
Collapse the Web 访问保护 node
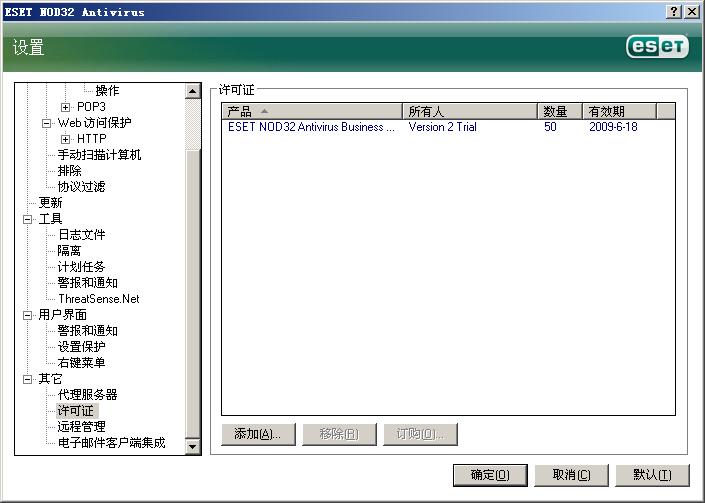(x=46, y=123)
